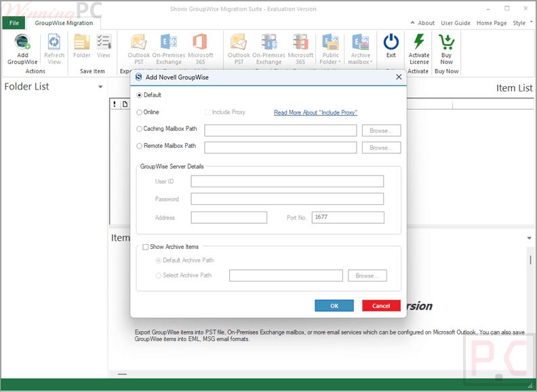This screenshot has width=537, height=392.
Task: Click second On-Premises Exchange icon near Public Folder
Action: [269, 42]
